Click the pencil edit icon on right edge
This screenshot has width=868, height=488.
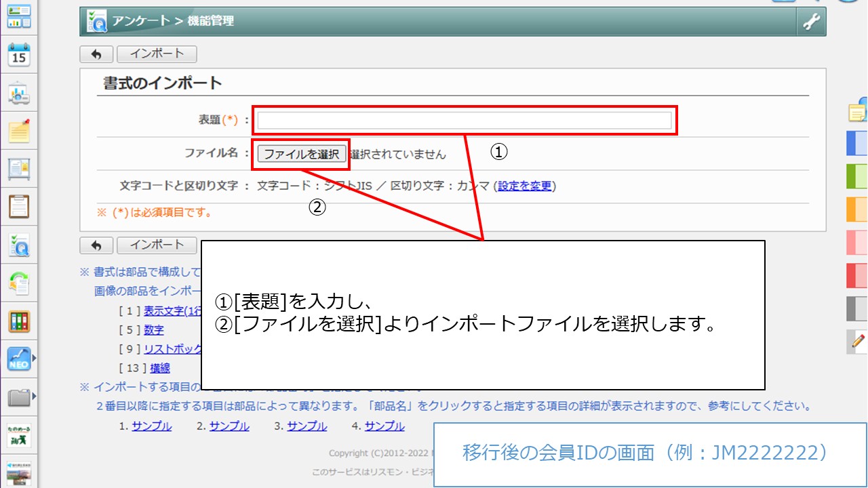(x=858, y=341)
